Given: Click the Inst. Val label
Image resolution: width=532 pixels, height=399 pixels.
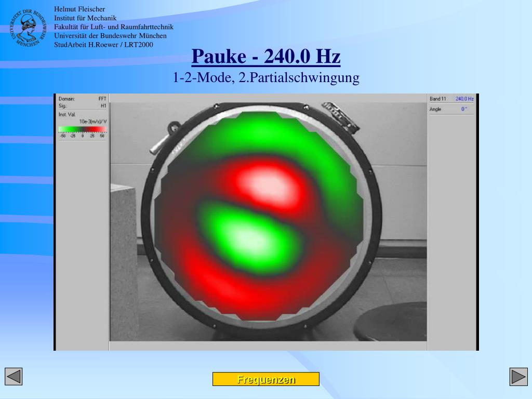Looking at the screenshot, I should pyautogui.click(x=67, y=115).
